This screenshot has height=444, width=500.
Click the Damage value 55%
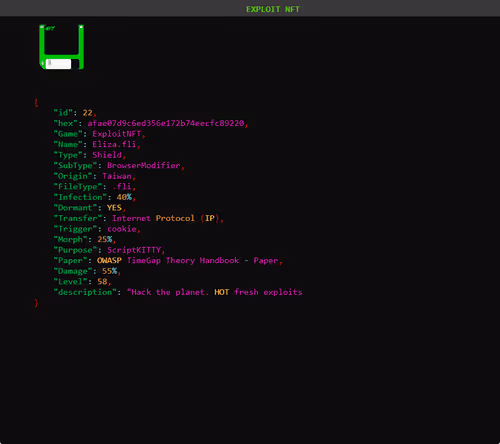coord(109,271)
